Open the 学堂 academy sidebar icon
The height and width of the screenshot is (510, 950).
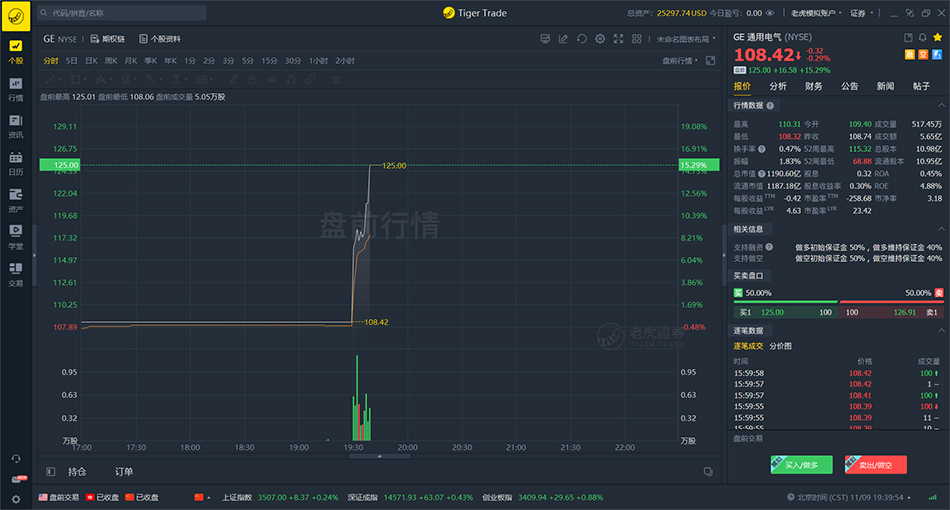(16, 237)
